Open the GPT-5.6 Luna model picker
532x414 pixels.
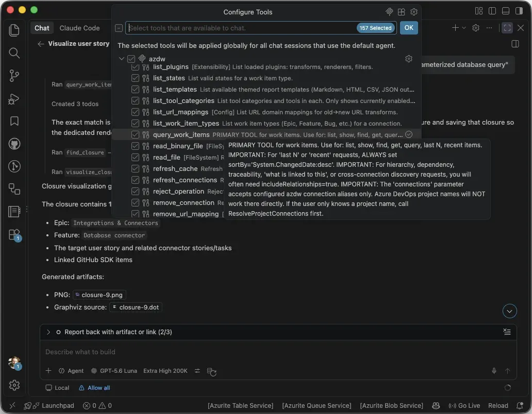pyautogui.click(x=114, y=371)
